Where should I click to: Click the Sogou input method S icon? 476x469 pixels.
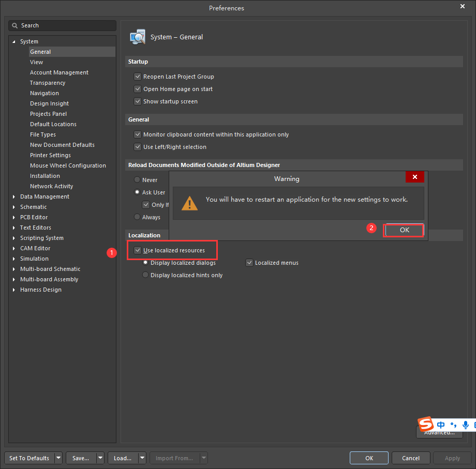(425, 424)
